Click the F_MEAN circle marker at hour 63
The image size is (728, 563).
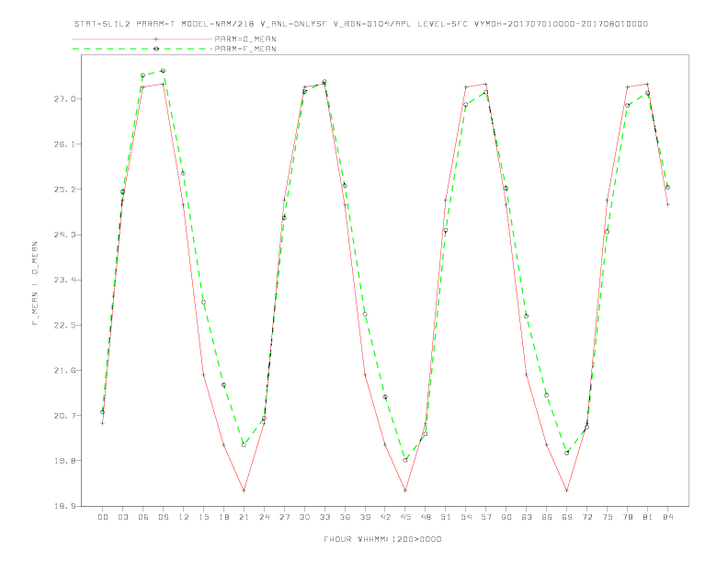point(527,316)
